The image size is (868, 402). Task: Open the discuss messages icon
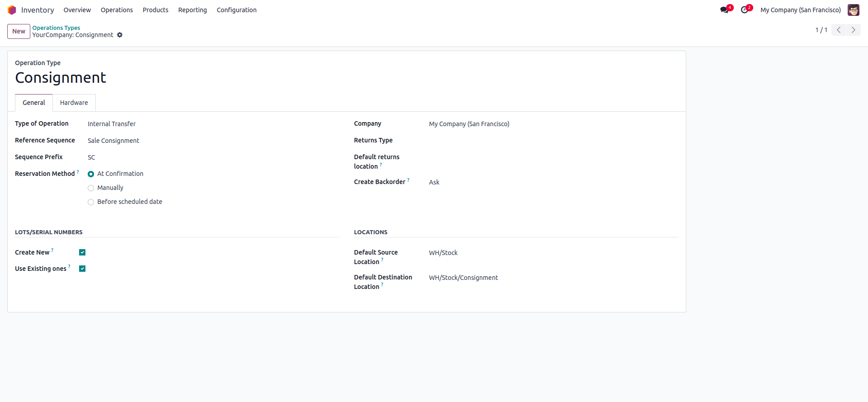coord(724,10)
